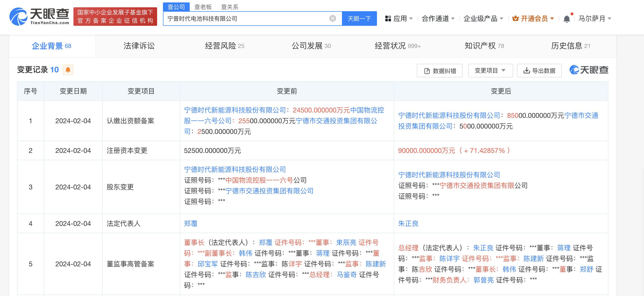The image size is (644, 296).
Task: Click the crown icon for 开通会员
Action: tap(515, 18)
